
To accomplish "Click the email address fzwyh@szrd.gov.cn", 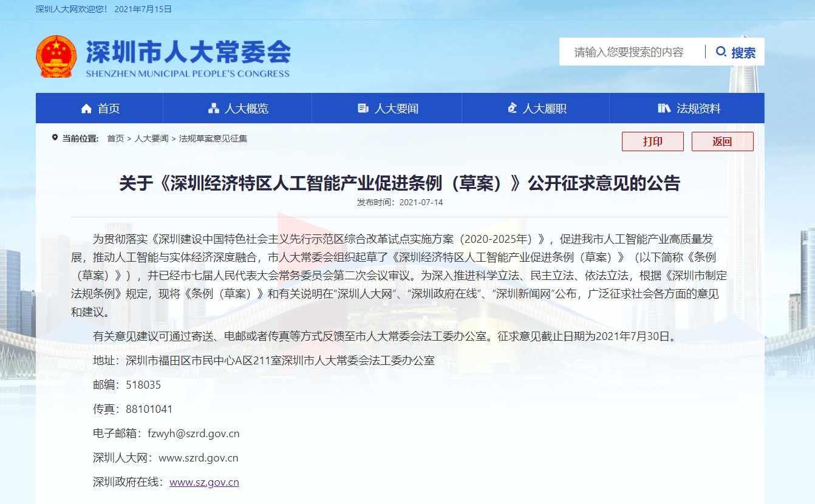I will [194, 434].
